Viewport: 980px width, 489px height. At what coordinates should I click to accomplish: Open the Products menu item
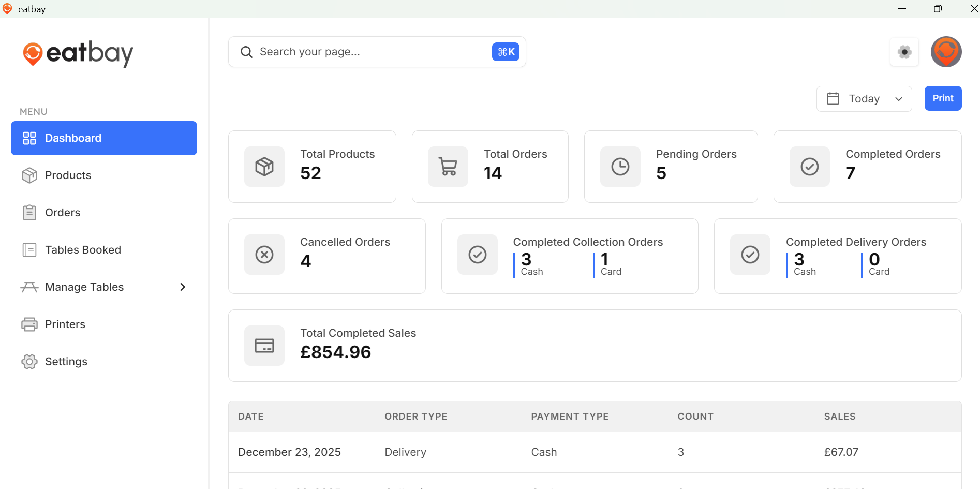(68, 175)
